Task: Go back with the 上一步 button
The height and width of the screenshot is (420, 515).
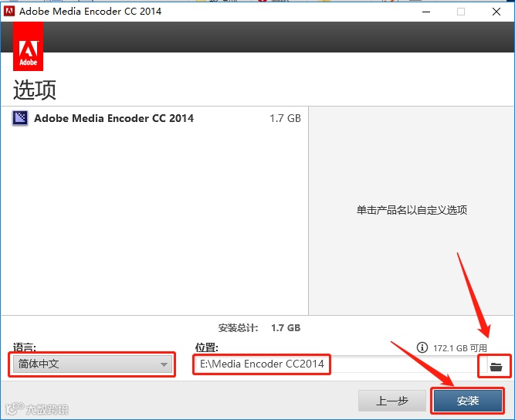Action: [x=391, y=401]
